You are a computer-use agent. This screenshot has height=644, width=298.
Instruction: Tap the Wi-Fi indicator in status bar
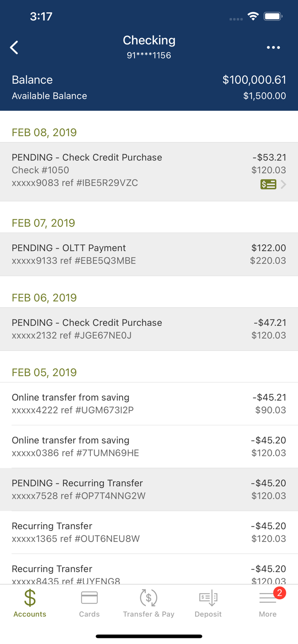click(x=253, y=15)
